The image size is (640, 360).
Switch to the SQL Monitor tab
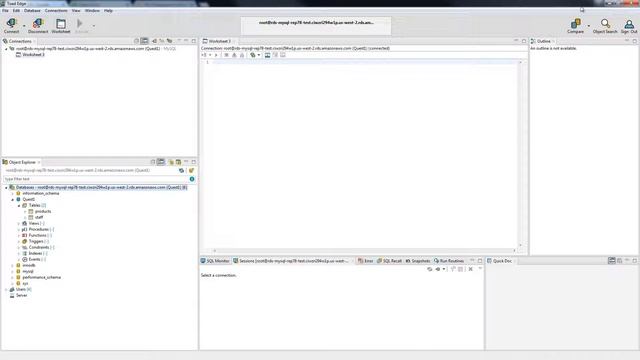215,261
